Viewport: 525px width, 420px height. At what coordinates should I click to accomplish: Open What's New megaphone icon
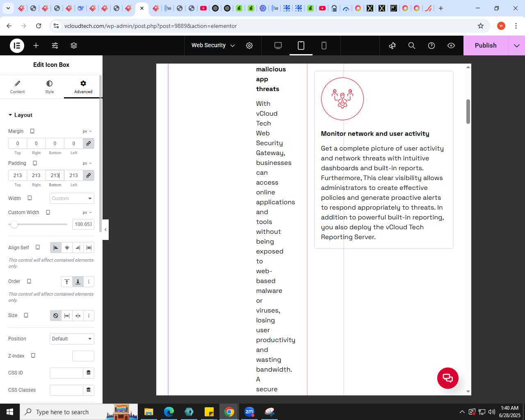pos(392,46)
